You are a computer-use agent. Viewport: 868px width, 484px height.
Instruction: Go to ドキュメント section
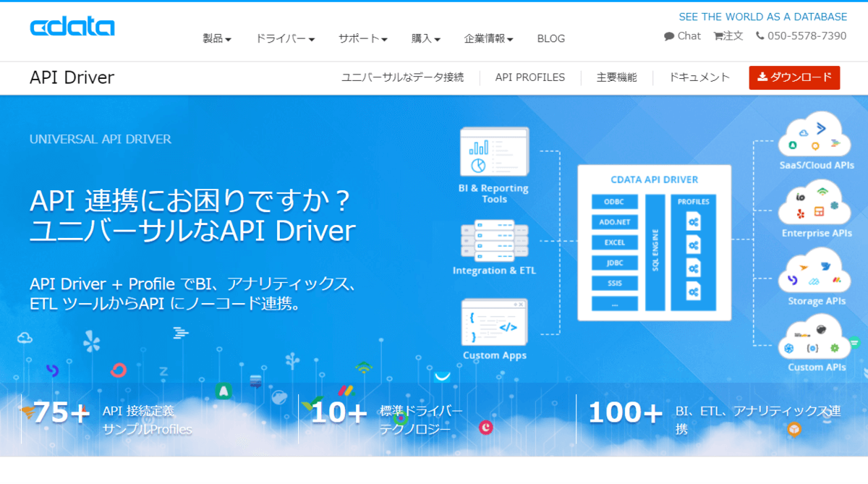pyautogui.click(x=699, y=77)
